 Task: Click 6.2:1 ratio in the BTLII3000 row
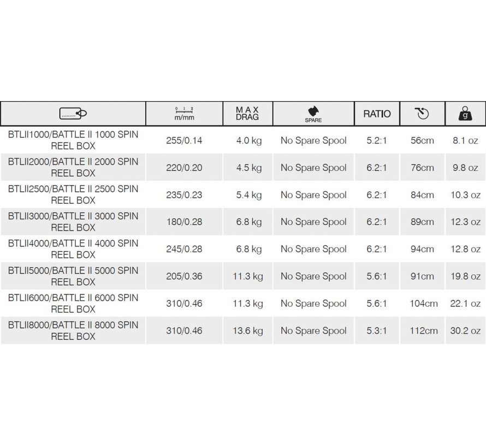tap(377, 222)
